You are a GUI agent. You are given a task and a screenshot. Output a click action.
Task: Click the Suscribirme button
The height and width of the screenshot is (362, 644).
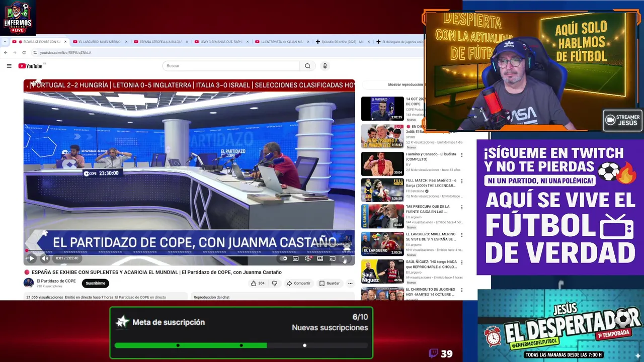tap(95, 283)
